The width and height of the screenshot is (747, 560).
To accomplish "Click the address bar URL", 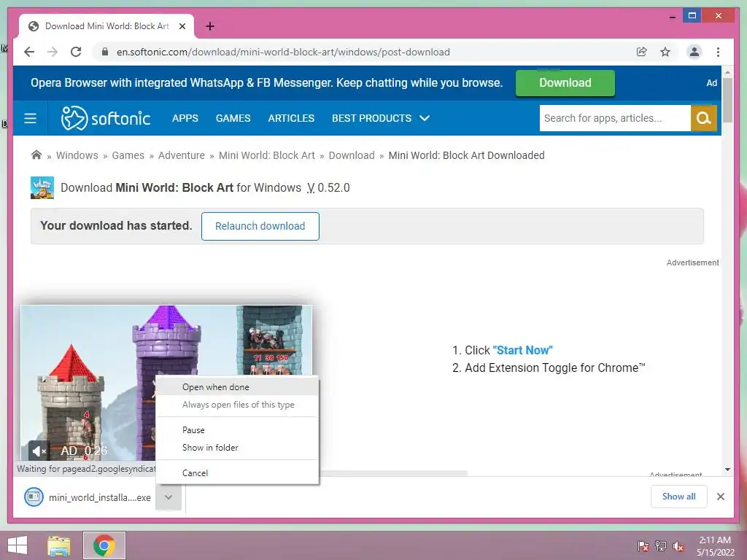I will pos(283,52).
